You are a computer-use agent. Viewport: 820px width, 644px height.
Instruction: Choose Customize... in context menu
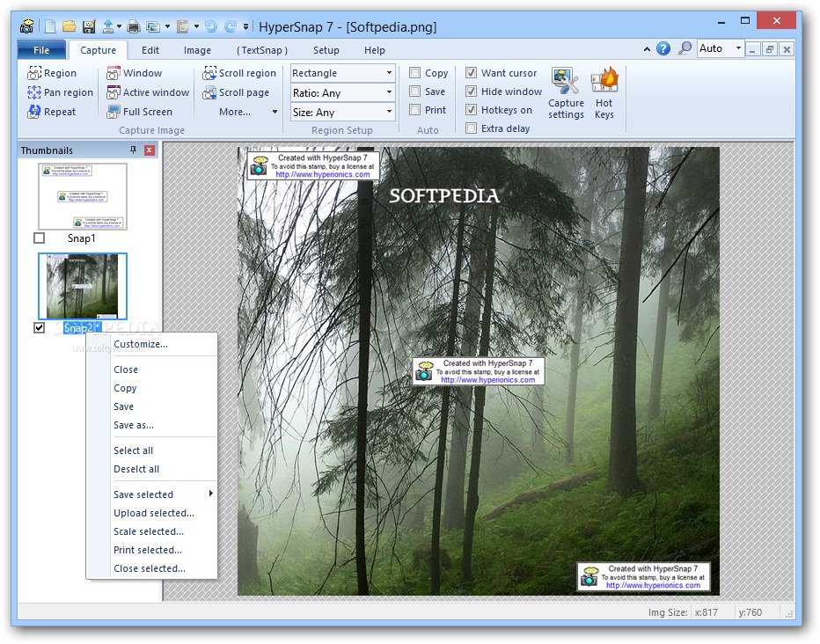(151, 344)
